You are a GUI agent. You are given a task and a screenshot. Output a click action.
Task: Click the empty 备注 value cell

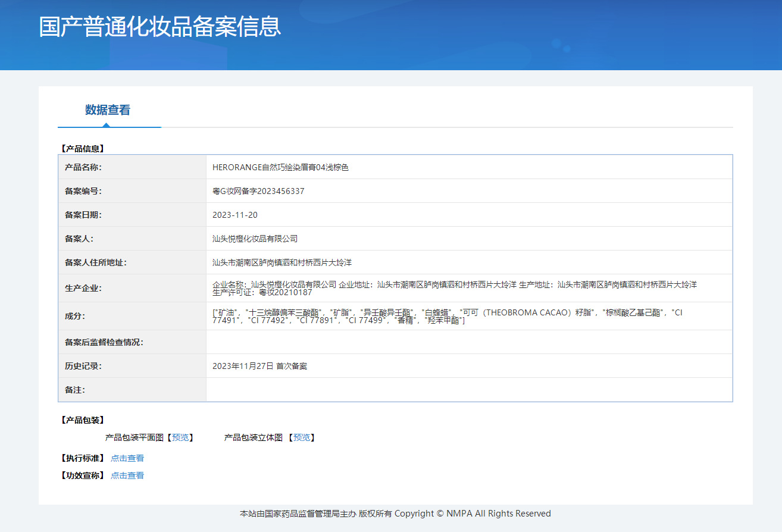pos(469,390)
